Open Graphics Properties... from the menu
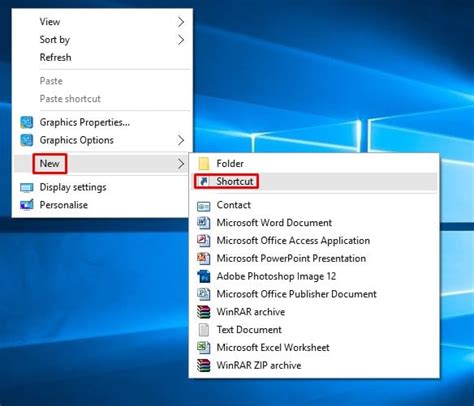 point(102,122)
